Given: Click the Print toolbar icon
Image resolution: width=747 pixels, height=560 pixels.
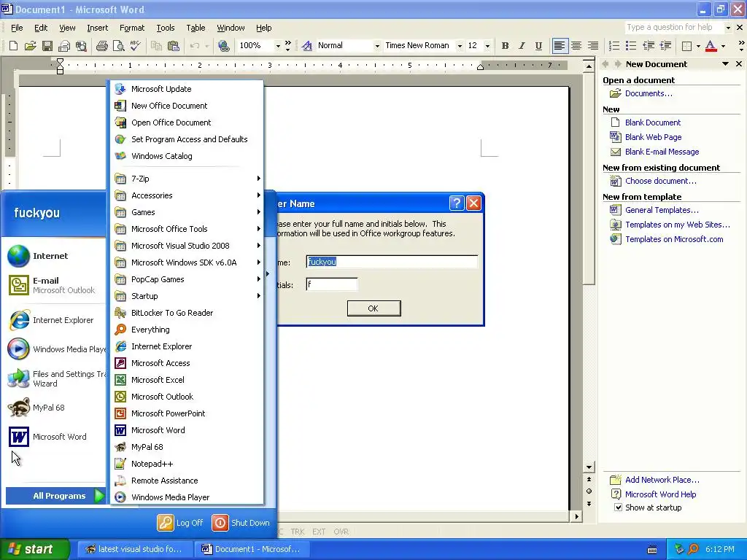Looking at the screenshot, I should [x=102, y=46].
